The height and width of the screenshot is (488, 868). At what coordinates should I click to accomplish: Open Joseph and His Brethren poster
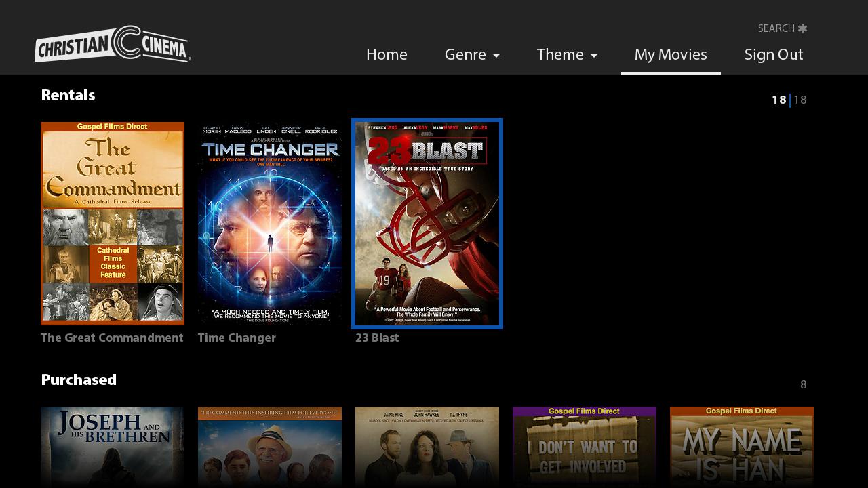(x=113, y=447)
